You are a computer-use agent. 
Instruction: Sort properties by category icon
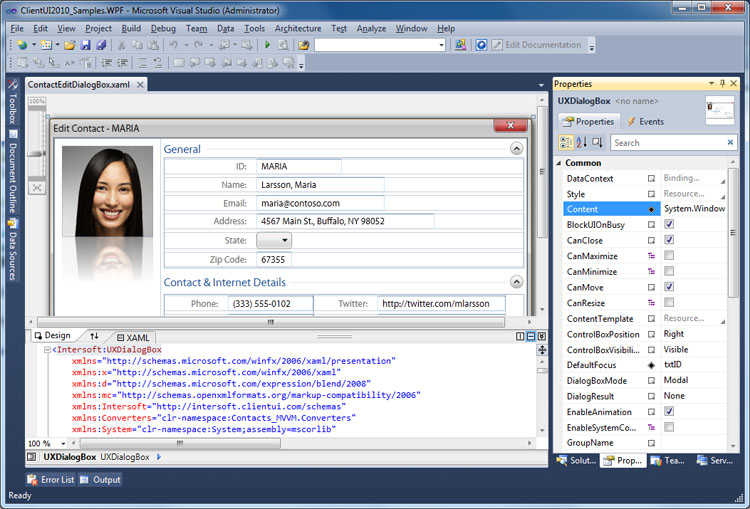(566, 143)
